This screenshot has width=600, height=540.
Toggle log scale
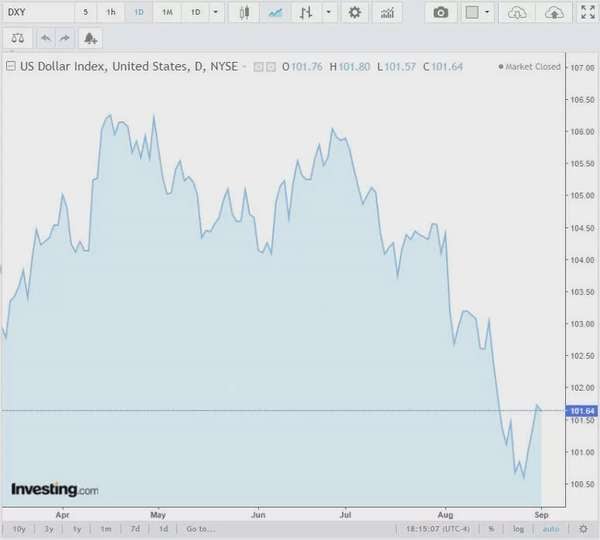point(518,529)
